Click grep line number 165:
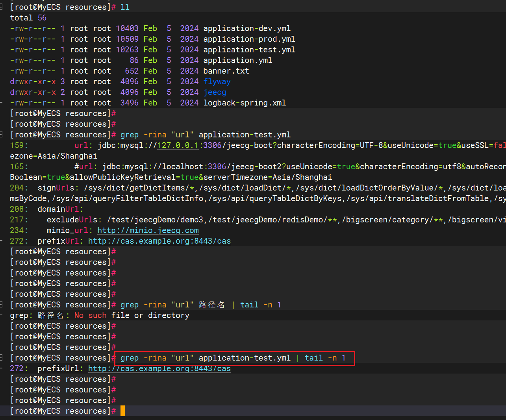This screenshot has width=506, height=420. pyautogui.click(x=19, y=167)
